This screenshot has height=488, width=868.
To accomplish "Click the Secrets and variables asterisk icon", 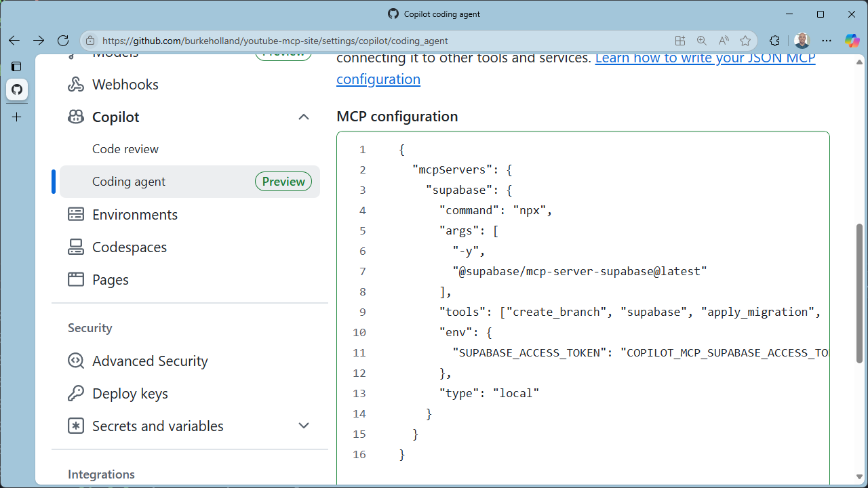I will 75,426.
